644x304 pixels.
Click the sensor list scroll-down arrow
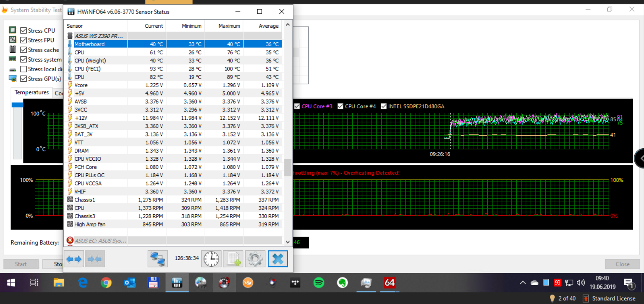287,242
